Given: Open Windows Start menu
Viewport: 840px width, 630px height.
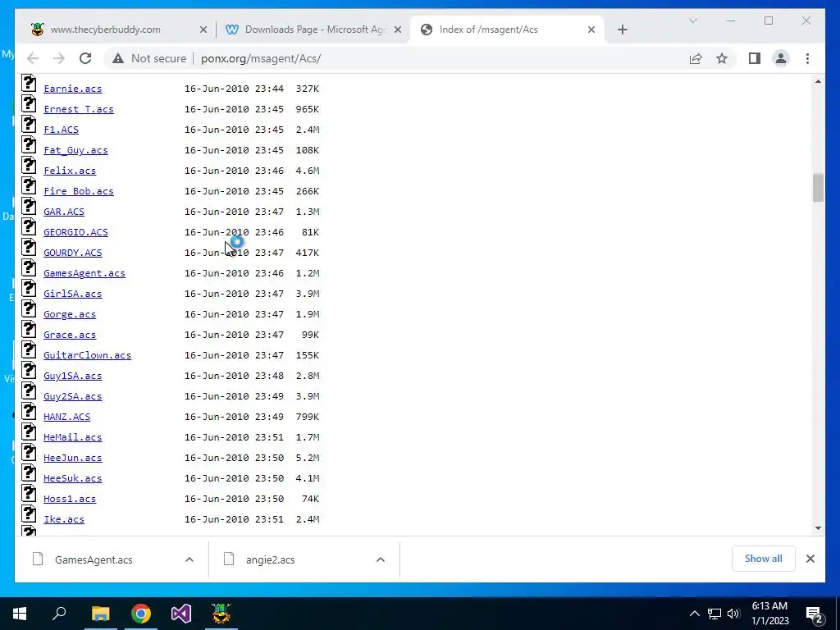Looking at the screenshot, I should (20, 614).
